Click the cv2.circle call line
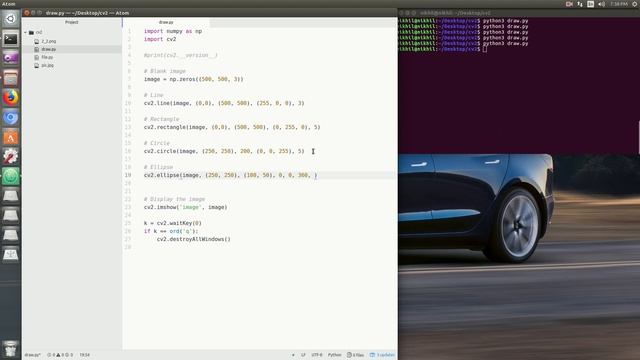The width and height of the screenshot is (640, 360). click(x=224, y=151)
